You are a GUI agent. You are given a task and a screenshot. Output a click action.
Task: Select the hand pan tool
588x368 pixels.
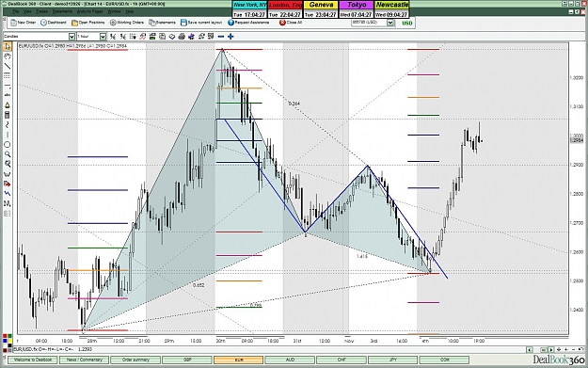(8, 56)
